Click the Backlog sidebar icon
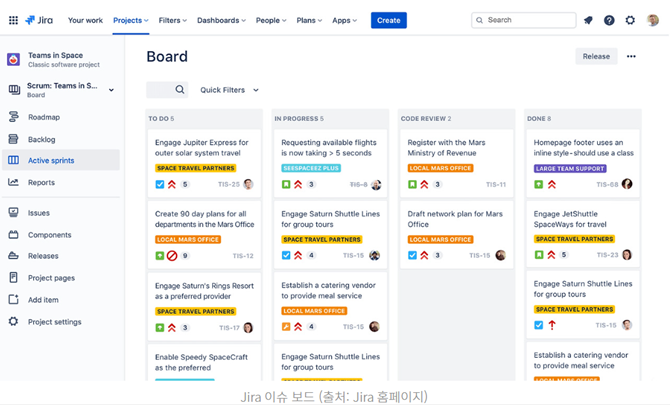The image size is (670, 405). coord(13,139)
